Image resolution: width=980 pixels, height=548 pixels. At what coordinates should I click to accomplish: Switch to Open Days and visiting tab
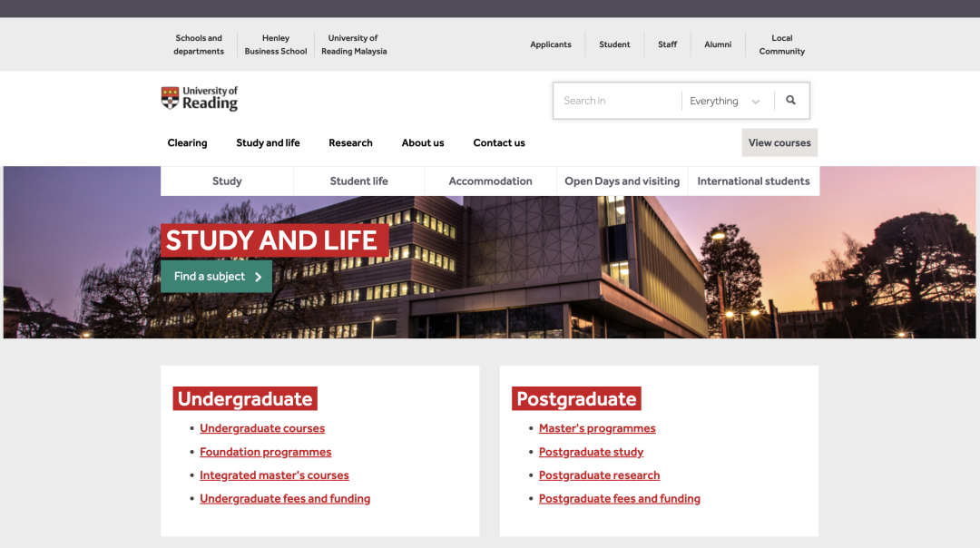tap(622, 181)
